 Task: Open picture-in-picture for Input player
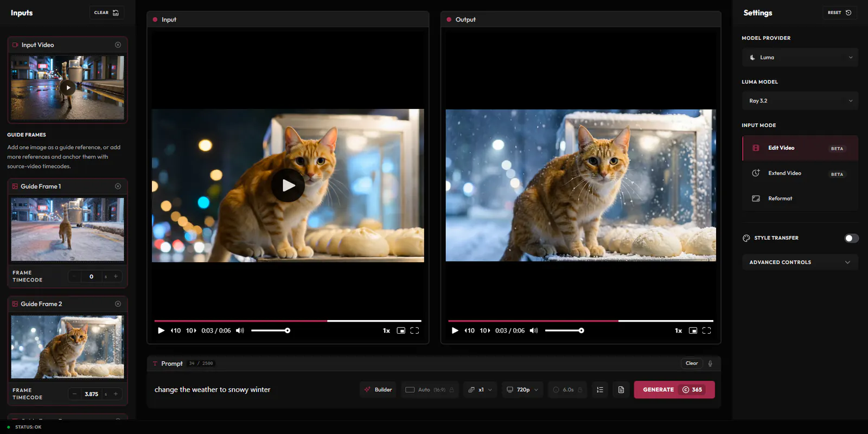coord(401,330)
